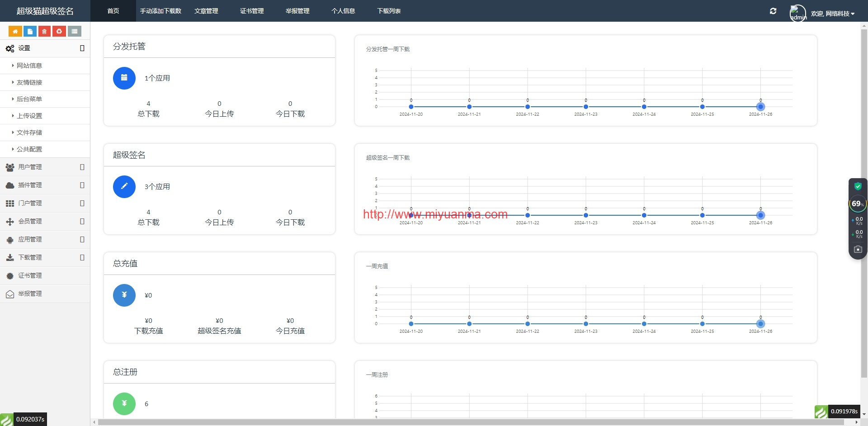Click the vertical page scrollbar
868x426 pixels.
[x=864, y=204]
